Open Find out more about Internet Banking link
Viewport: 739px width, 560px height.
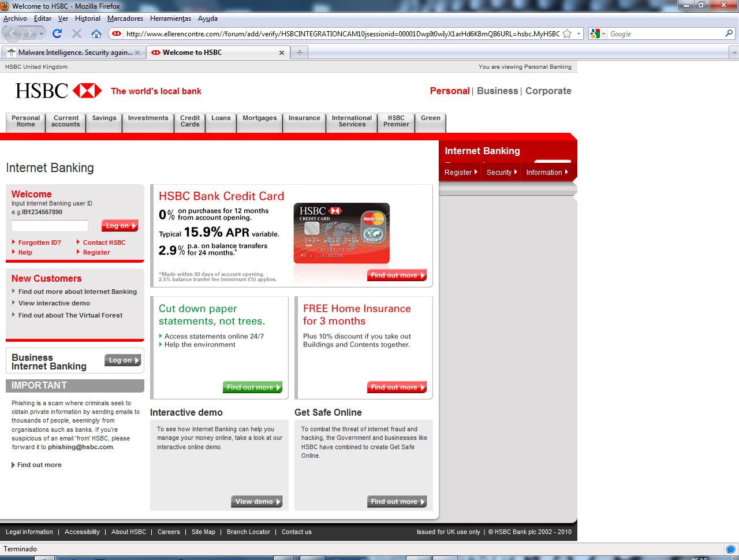tap(77, 292)
